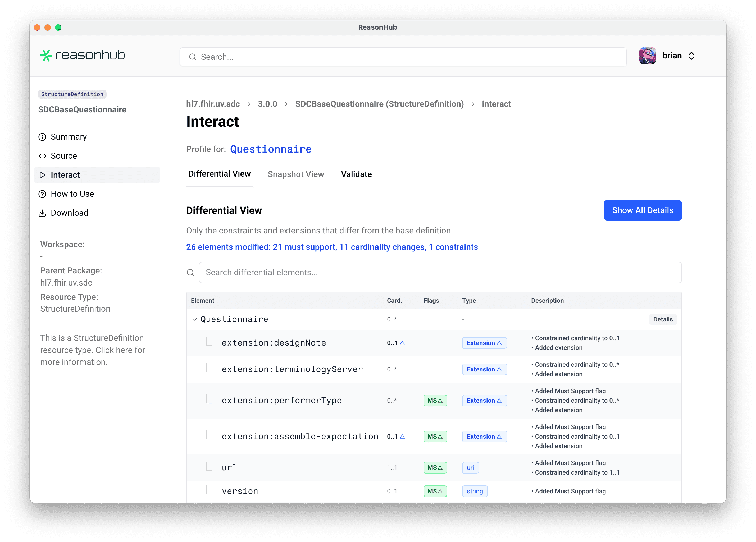
Task: Collapse the Questionnaire element row
Action: 195,319
